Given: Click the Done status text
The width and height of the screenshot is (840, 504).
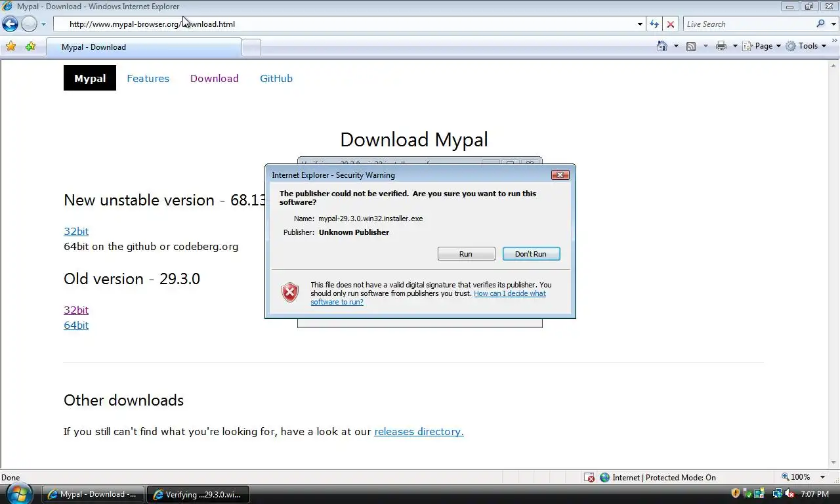Looking at the screenshot, I should 10,478.
